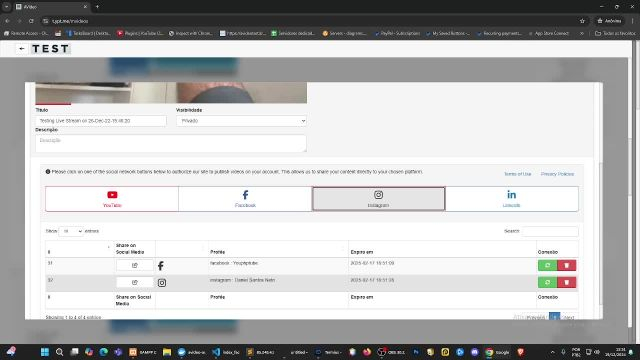Remove the instagram connection with trash icon
This screenshot has width=640, height=360.
(567, 282)
